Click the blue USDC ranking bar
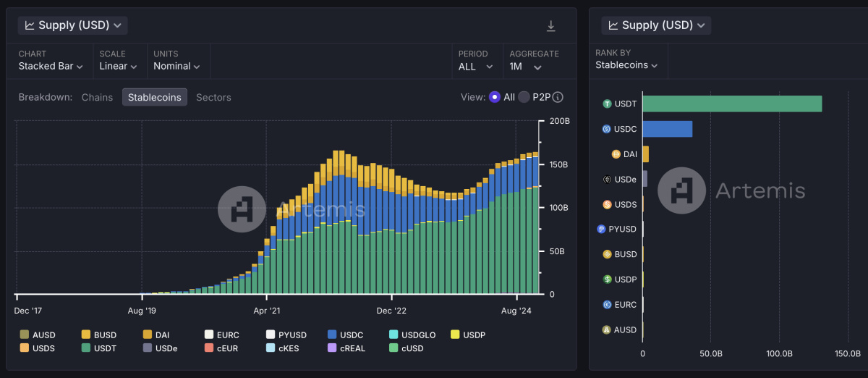The width and height of the screenshot is (868, 378). [x=667, y=129]
